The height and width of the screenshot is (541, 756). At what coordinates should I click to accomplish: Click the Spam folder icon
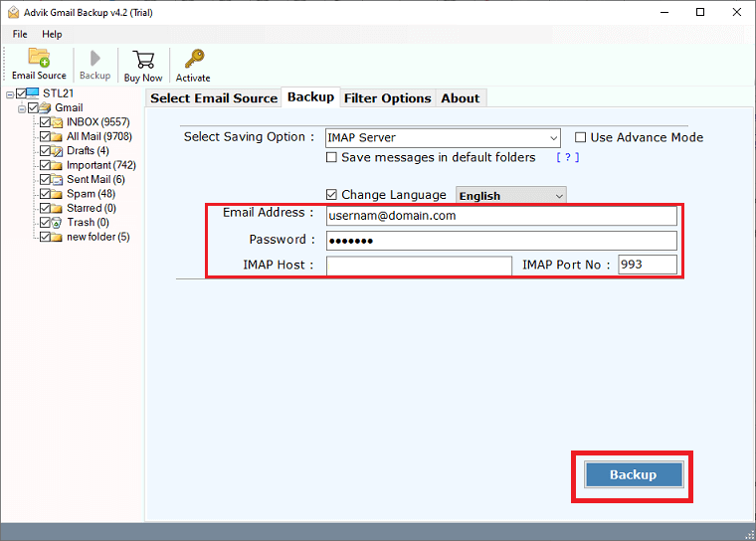(x=57, y=194)
